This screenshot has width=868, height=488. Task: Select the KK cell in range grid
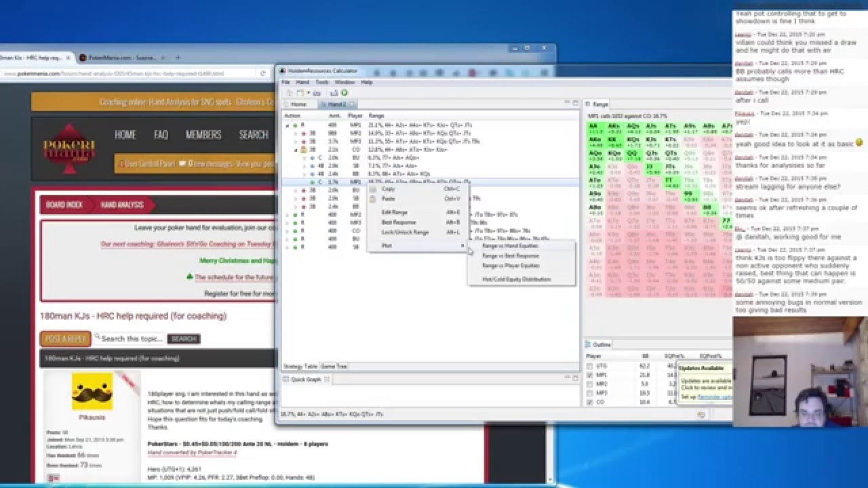(x=614, y=142)
